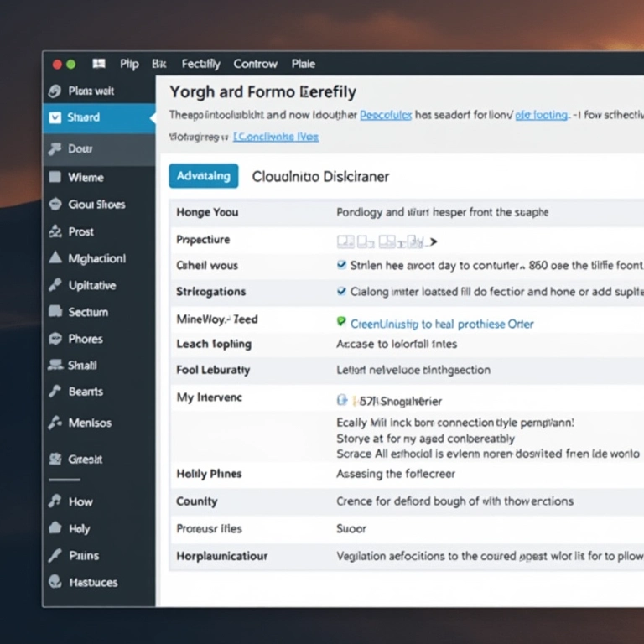Click the flag icon in title bar
644x644 pixels.
[99, 63]
